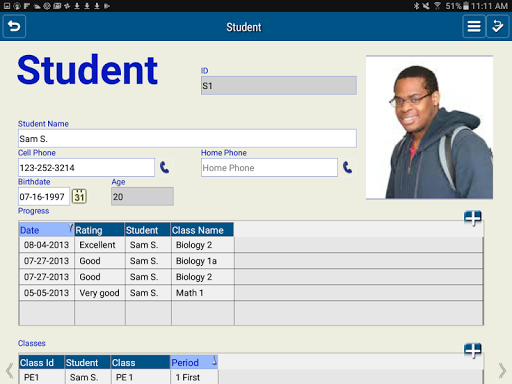Edit the Student Name field
The height and width of the screenshot is (384, 512).
coord(187,138)
